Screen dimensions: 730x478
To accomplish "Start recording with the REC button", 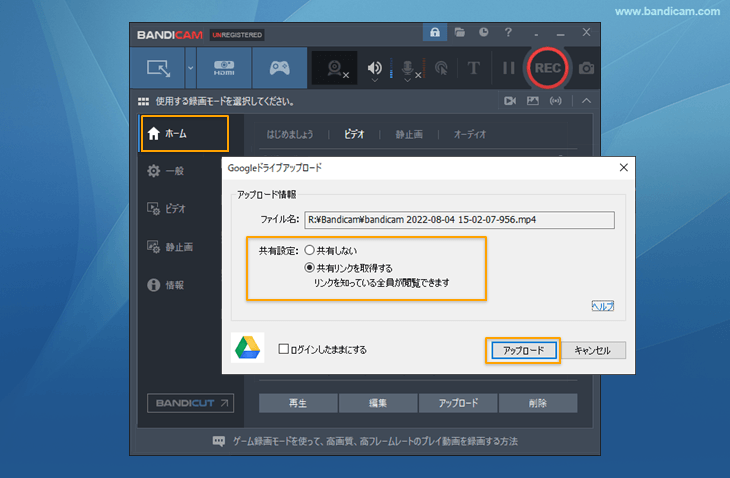I will coord(548,68).
